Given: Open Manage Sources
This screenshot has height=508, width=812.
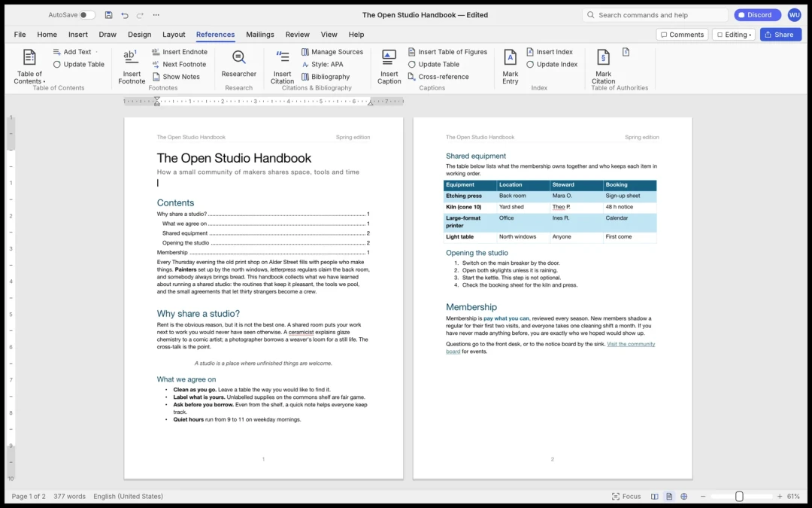Looking at the screenshot, I should coord(332,52).
